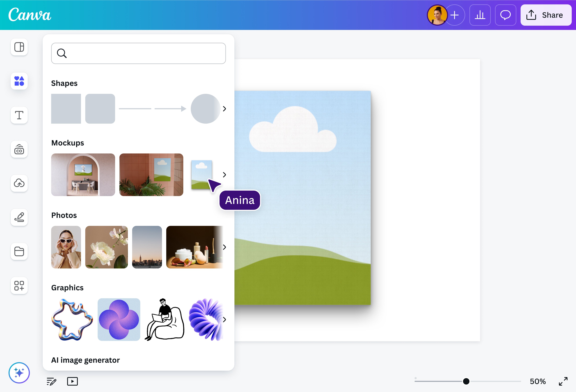Select the Elements sidebar icon

19,81
